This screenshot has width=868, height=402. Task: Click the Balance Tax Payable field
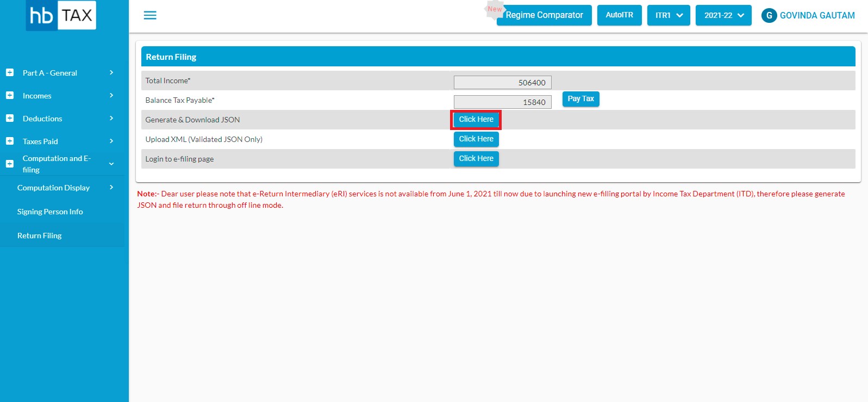point(503,102)
